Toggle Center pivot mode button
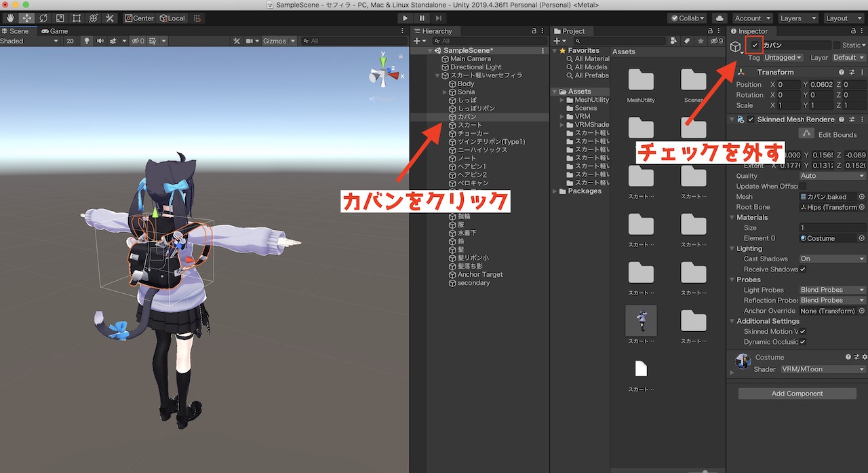The width and height of the screenshot is (868, 473). [139, 18]
